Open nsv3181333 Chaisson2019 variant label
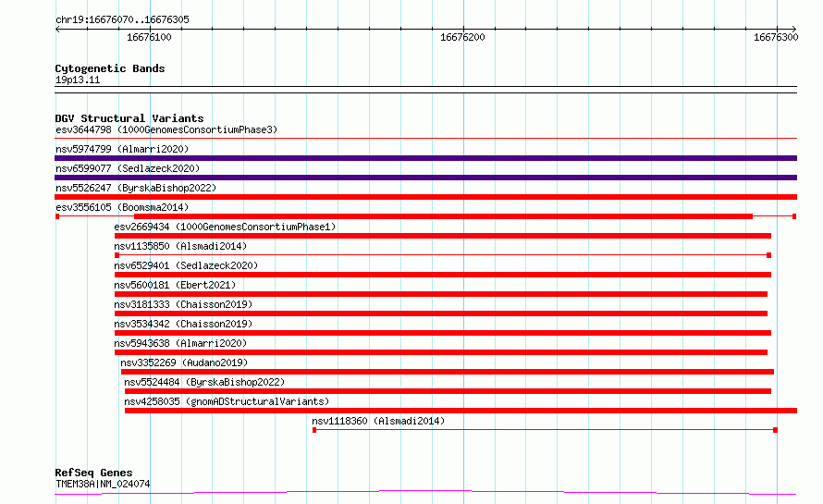 coord(183,304)
